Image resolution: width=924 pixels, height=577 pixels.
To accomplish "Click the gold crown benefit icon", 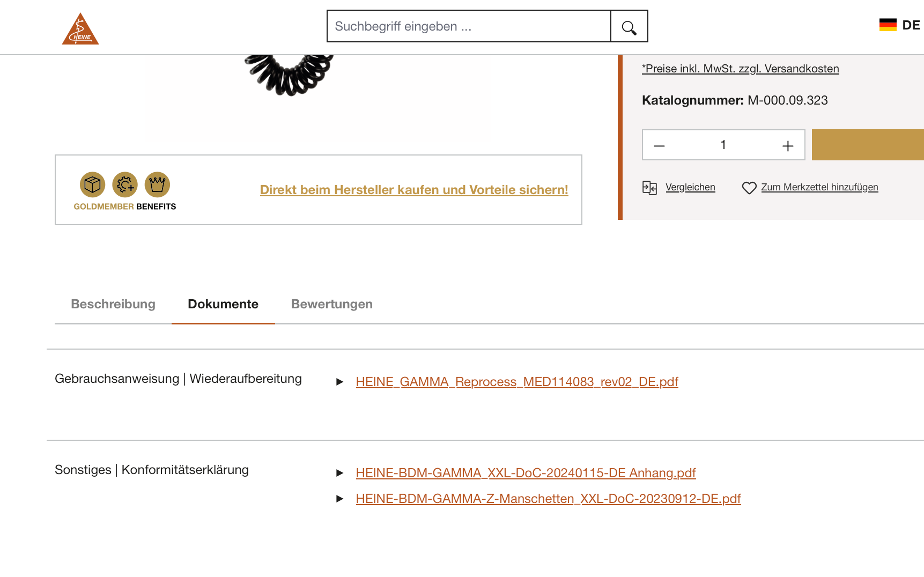I will (157, 185).
